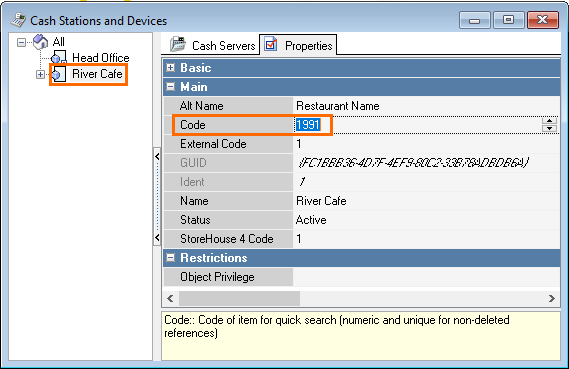Click the Ident value text
This screenshot has height=369, width=569.
[302, 181]
